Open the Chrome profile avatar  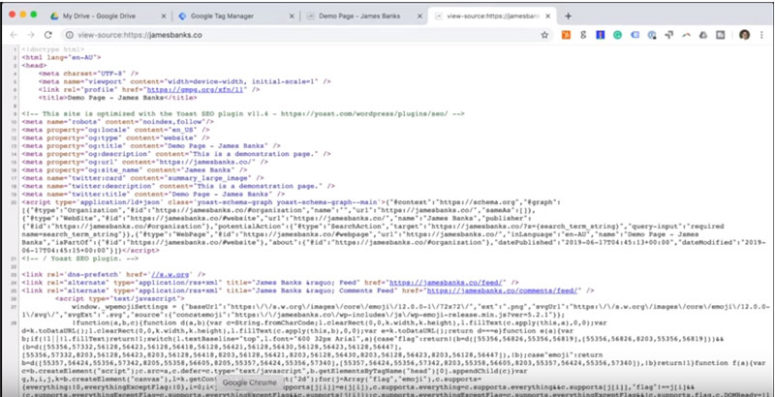pos(744,35)
